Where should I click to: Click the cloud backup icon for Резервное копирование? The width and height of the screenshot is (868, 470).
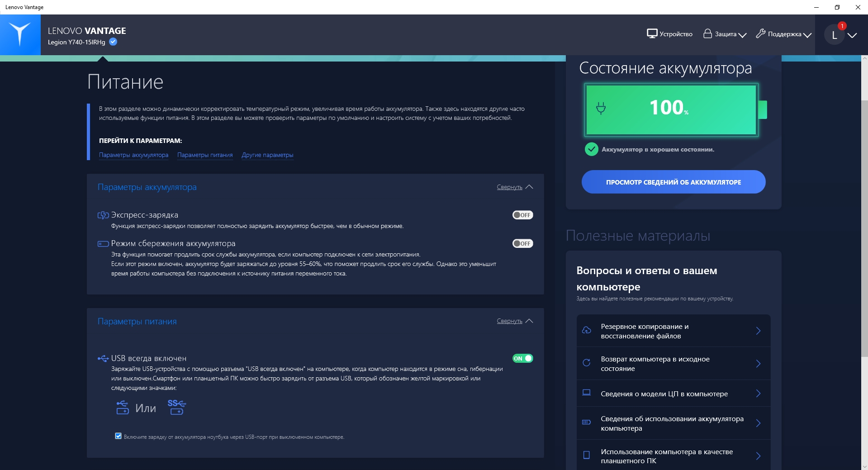pos(587,330)
